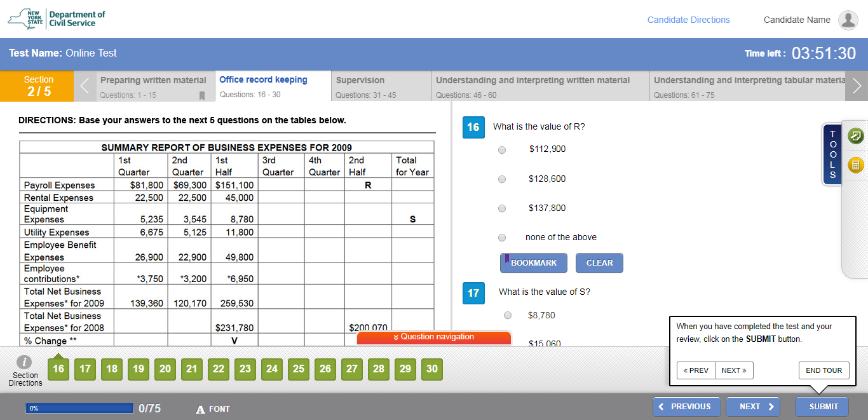Open the yellow calculator tool icon
Viewport: 868px width, 420px height.
click(856, 165)
